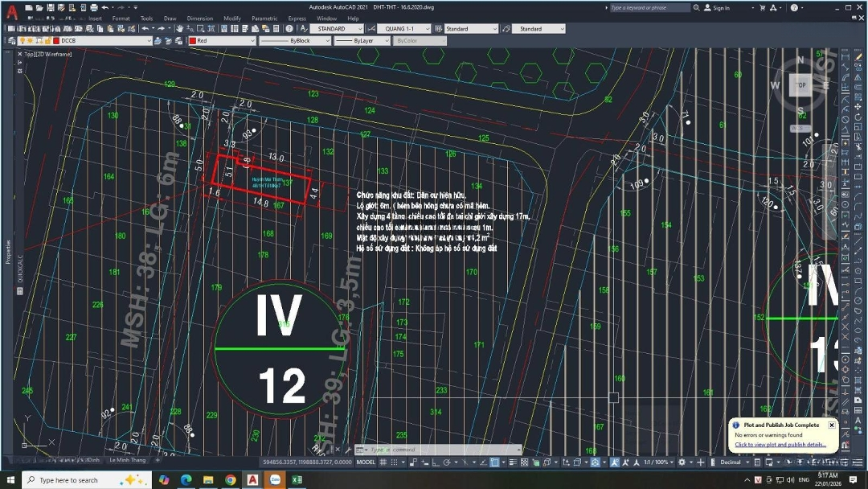
Task: Click the Sign In button
Action: point(717,8)
